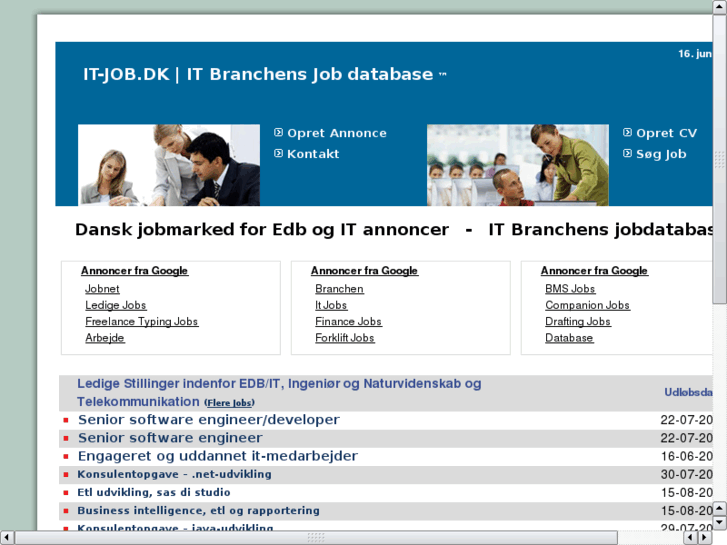Open Etl udvikling, sas di studio listing
This screenshot has width=727, height=545.
[x=153, y=492]
